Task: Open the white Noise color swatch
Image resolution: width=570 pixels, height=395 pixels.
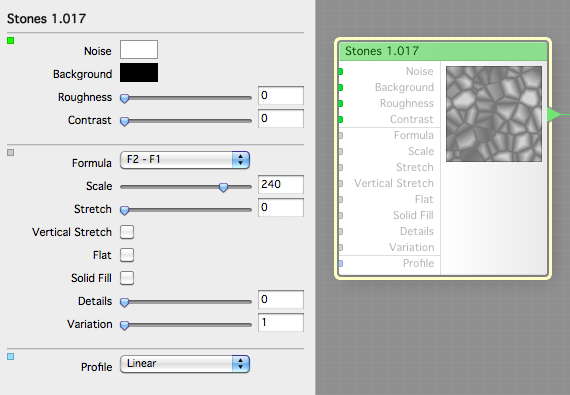Action: point(139,49)
